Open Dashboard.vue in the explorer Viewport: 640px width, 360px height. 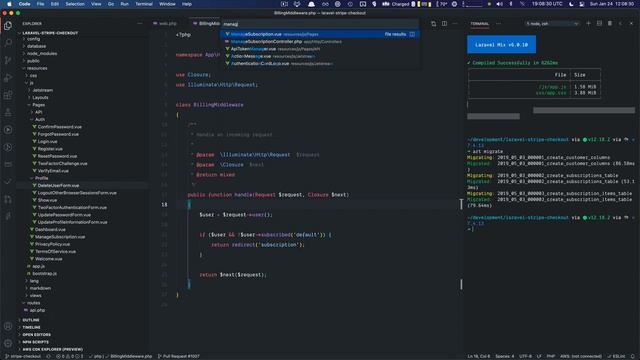click(50, 229)
